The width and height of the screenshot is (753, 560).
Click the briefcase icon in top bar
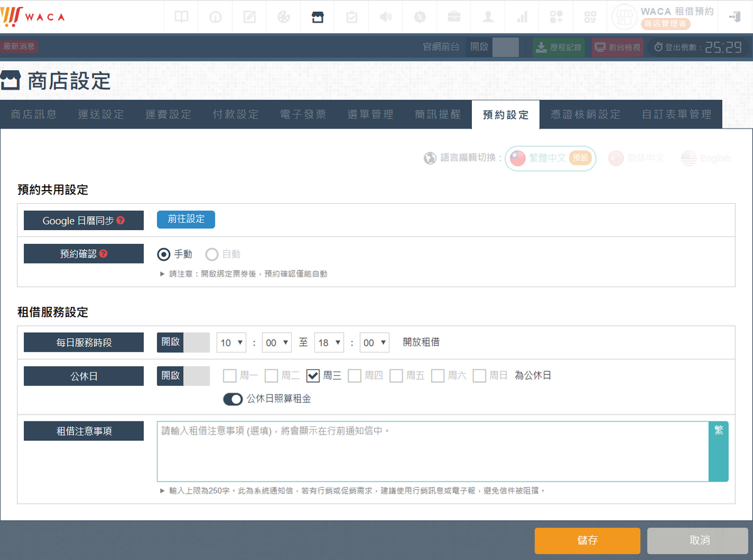click(x=454, y=17)
